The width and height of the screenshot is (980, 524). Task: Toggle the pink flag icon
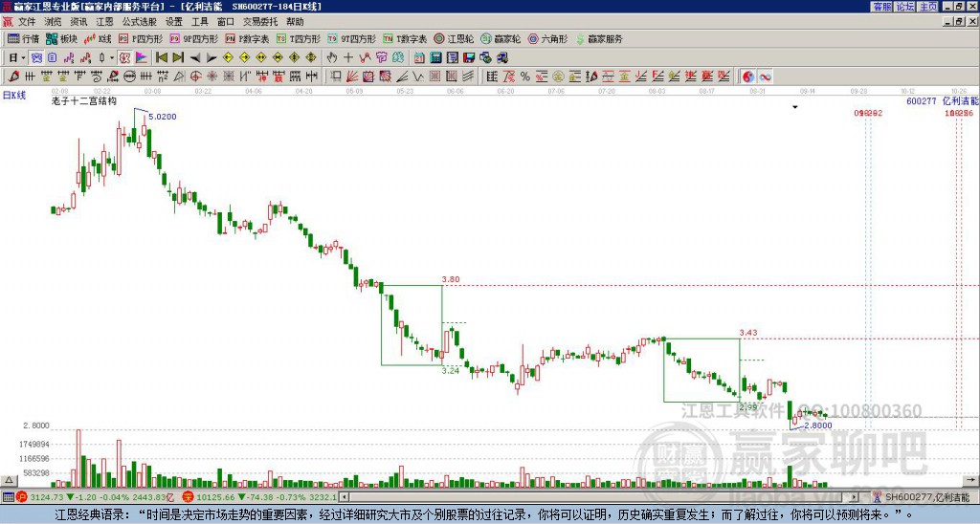141,57
